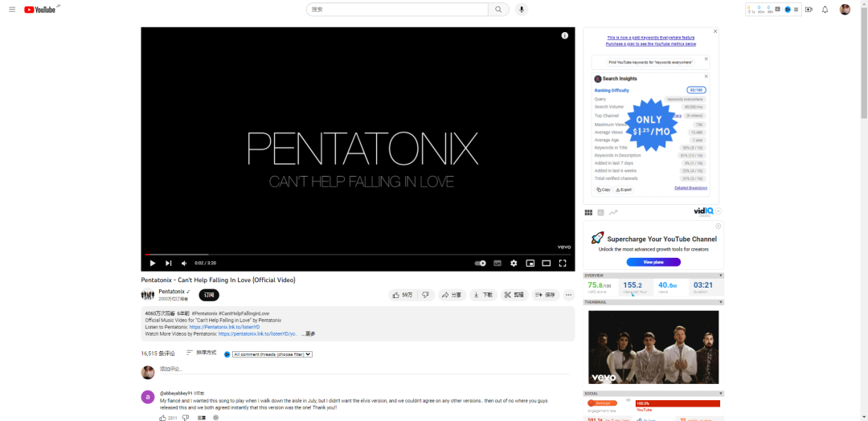This screenshot has height=421, width=868.
Task: Select vidIQ trend line tab
Action: tap(613, 212)
